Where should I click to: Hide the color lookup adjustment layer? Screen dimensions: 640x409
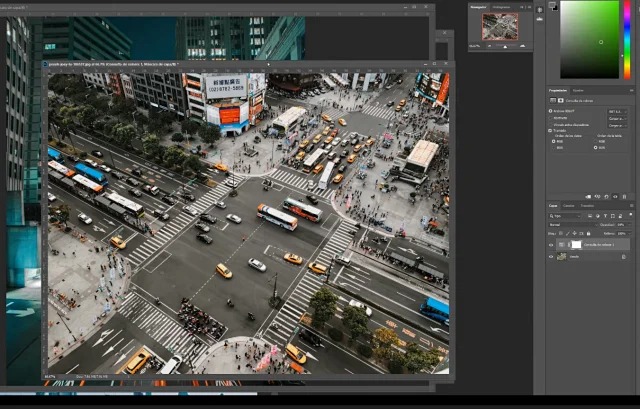(x=551, y=244)
